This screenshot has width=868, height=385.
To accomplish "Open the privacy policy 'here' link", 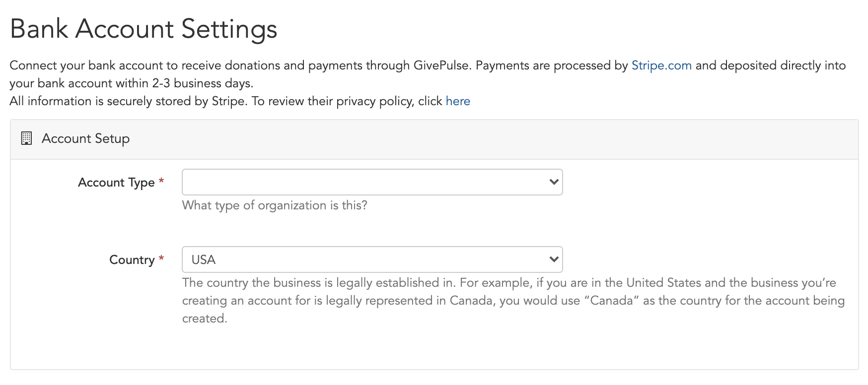I will 458,101.
